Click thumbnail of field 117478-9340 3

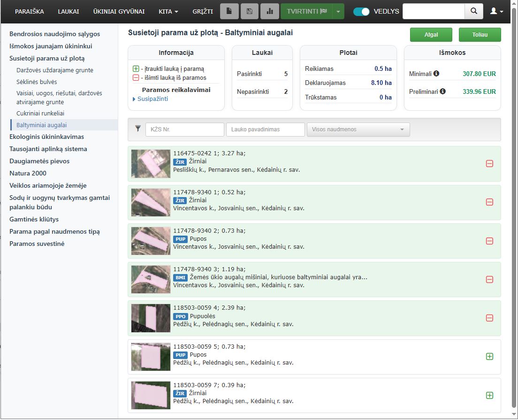point(151,280)
